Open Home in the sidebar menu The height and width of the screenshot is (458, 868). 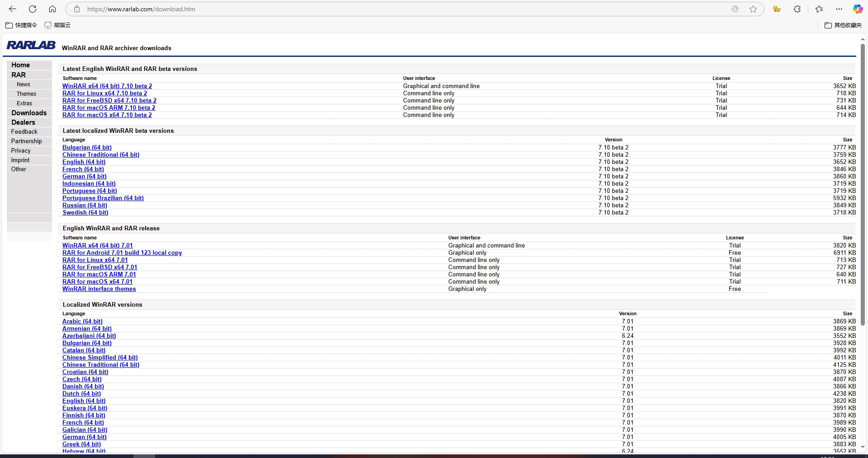(20, 65)
